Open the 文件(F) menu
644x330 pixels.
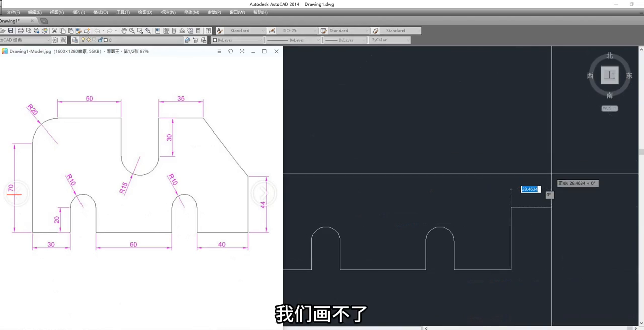tap(13, 12)
